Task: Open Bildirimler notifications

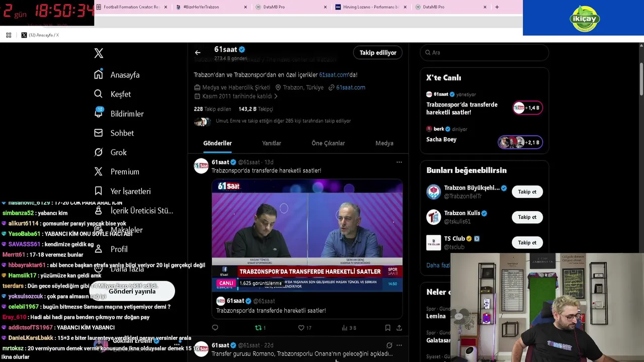Action: tap(119, 114)
